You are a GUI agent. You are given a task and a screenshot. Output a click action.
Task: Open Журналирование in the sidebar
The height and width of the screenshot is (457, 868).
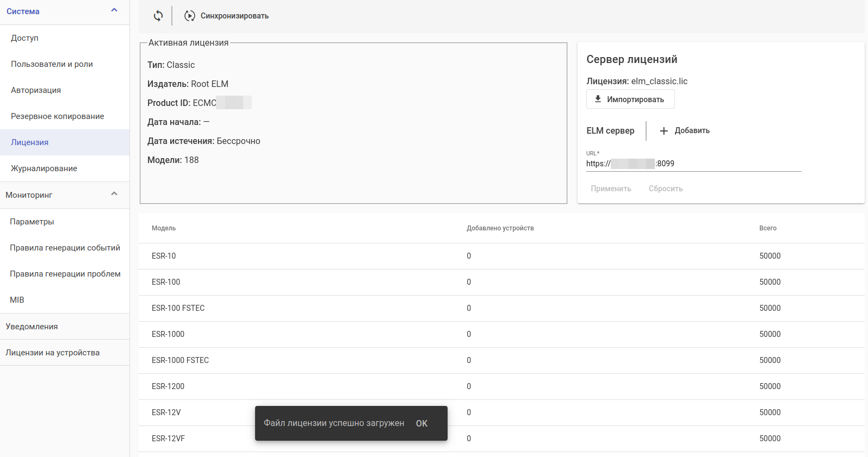(44, 168)
